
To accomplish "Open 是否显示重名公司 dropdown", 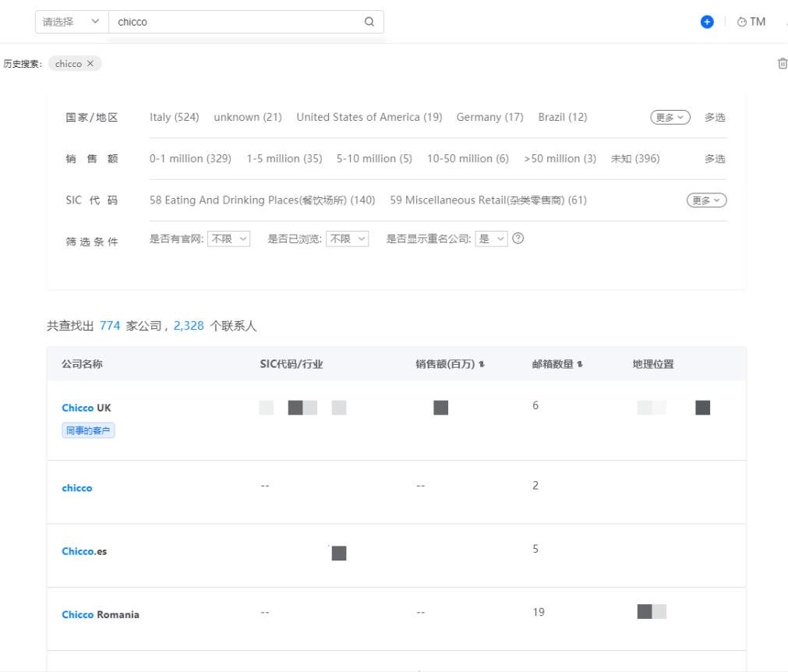I will point(491,239).
